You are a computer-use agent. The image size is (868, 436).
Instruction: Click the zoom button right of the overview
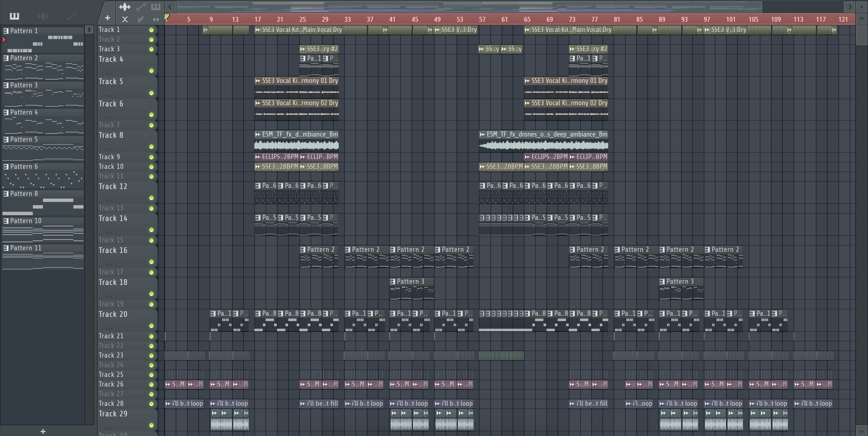coord(862,6)
